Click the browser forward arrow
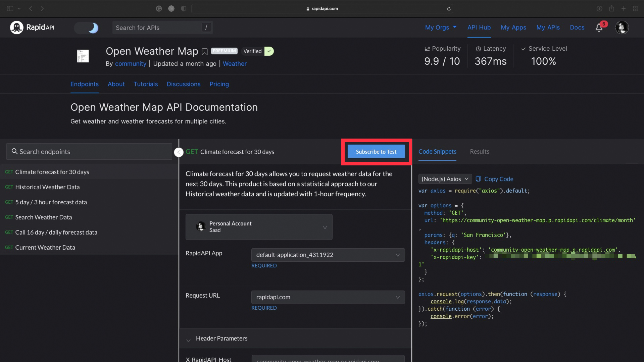The width and height of the screenshot is (644, 362). (x=42, y=9)
